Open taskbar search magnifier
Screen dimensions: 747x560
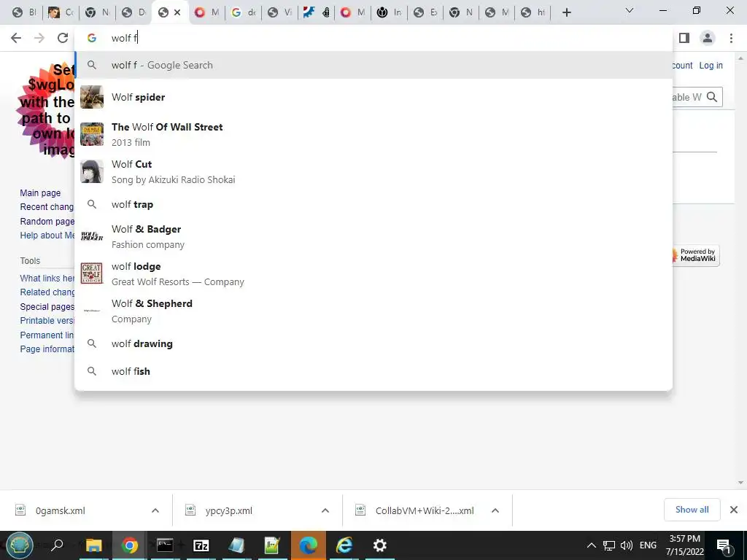click(57, 545)
